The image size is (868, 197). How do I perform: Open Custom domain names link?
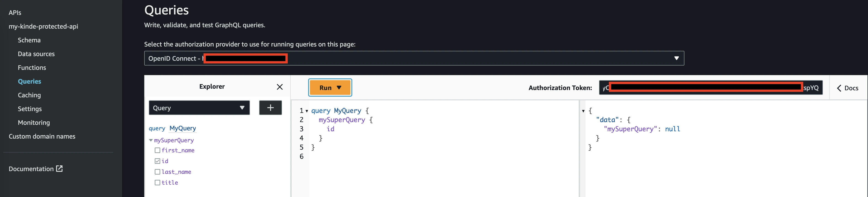click(x=42, y=136)
